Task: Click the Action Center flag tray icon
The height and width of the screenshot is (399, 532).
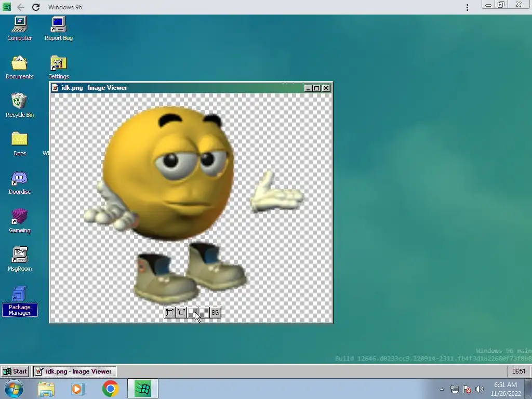Action: coord(467,389)
